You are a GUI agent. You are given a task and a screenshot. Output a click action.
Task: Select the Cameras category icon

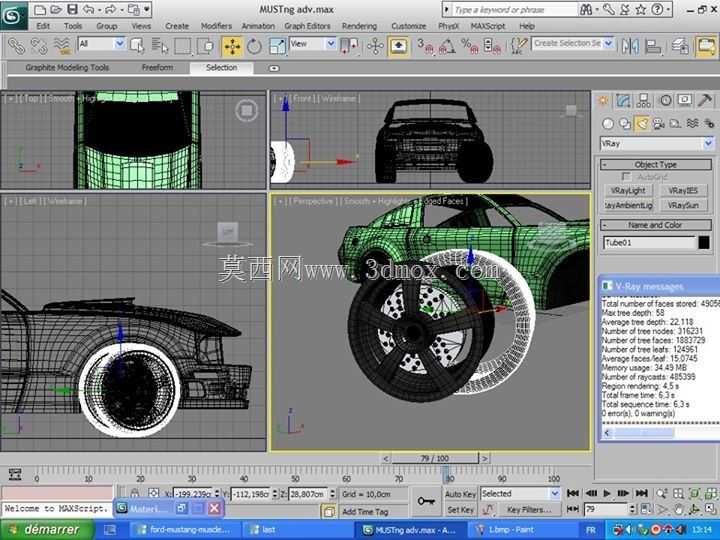click(x=658, y=124)
